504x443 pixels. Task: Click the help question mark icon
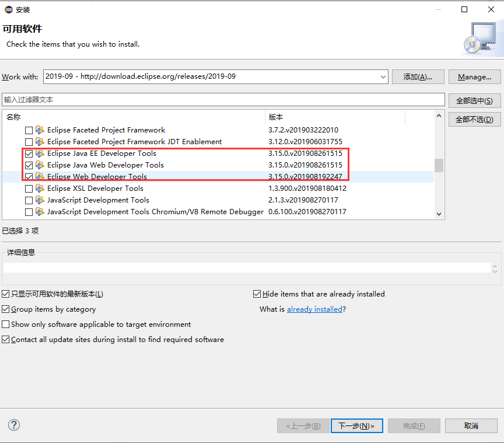point(14,425)
